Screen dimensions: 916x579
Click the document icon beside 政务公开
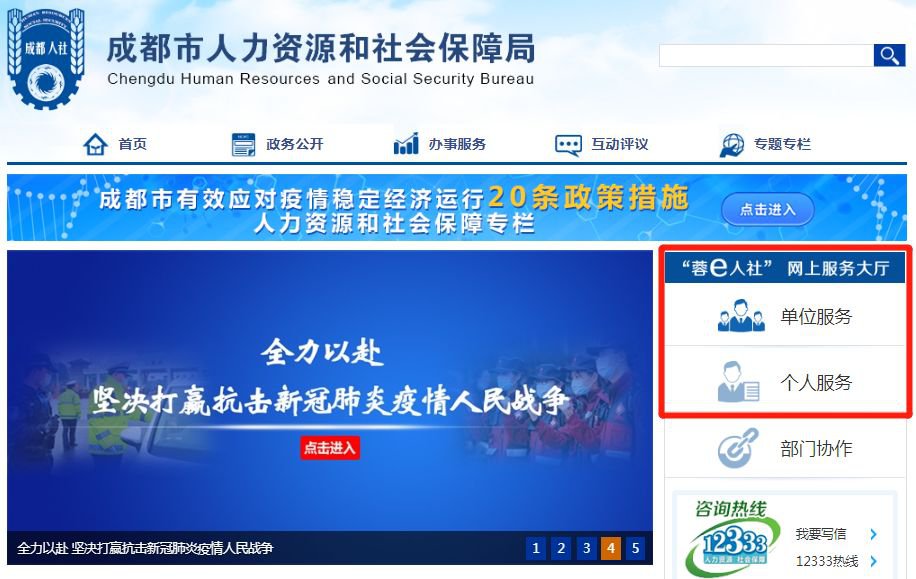pos(243,144)
